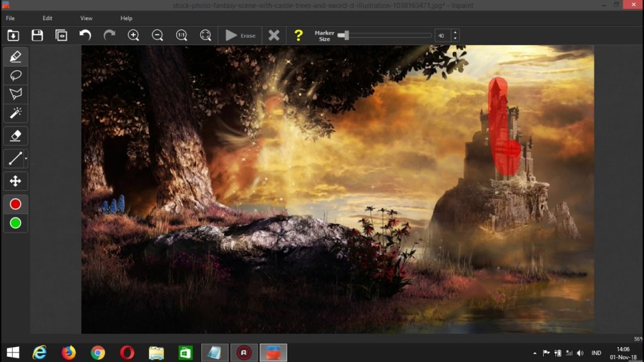Select the Polygonal Lasso tool
Screen dimensions: 644x362
pos(16,94)
